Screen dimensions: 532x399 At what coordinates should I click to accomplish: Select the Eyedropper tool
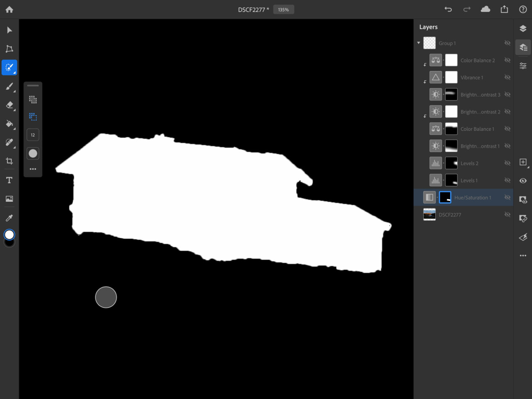tap(9, 218)
